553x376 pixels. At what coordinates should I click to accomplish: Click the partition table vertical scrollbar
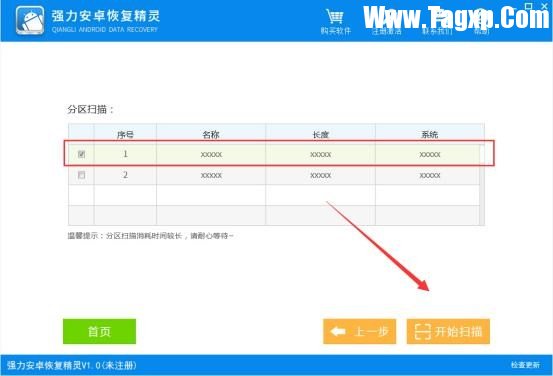tap(482, 184)
